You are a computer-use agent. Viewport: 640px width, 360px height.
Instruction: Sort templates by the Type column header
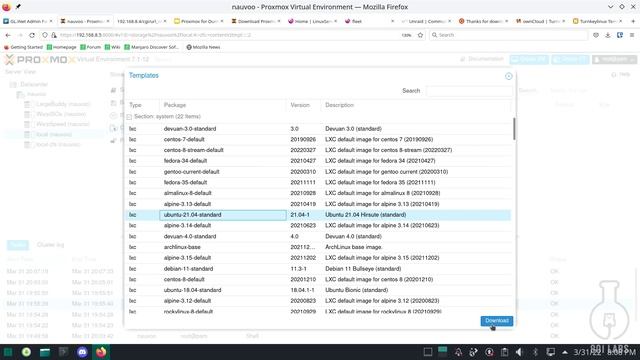pyautogui.click(x=142, y=105)
